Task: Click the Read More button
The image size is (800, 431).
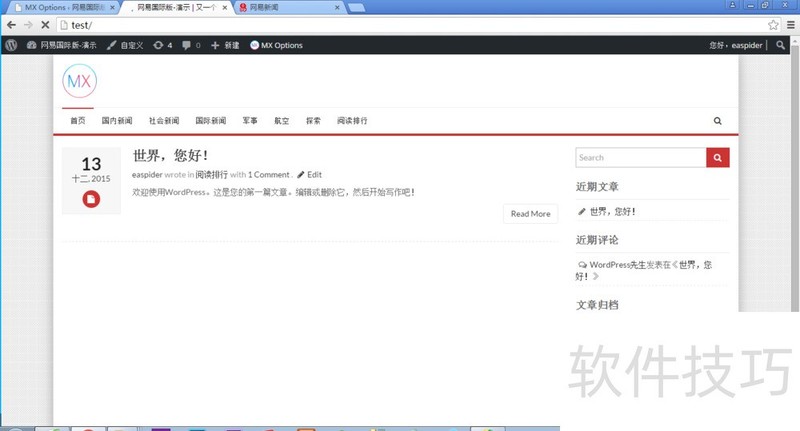Action: [531, 214]
